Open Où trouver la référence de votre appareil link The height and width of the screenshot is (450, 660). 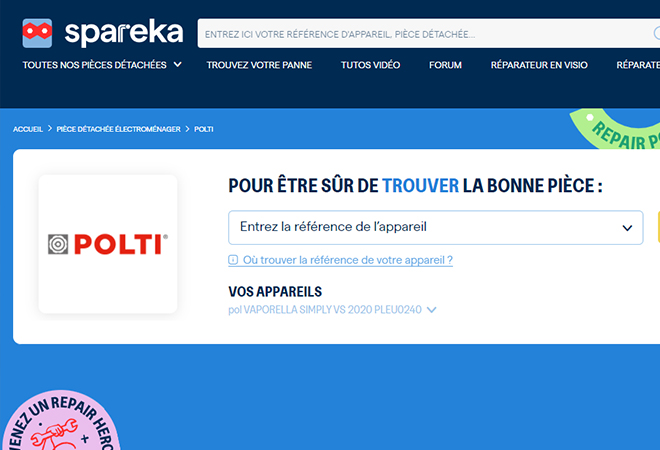click(x=348, y=260)
